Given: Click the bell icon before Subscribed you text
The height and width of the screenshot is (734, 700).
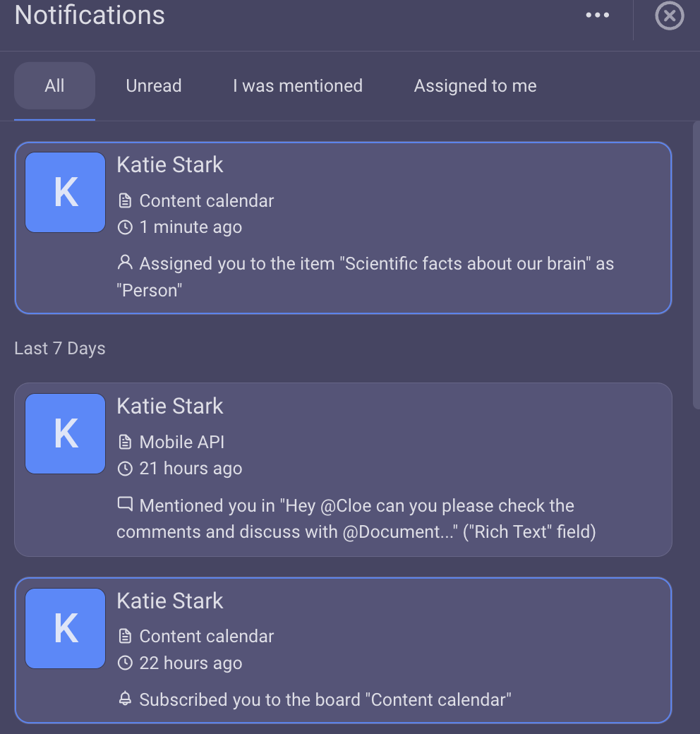Looking at the screenshot, I should [125, 699].
